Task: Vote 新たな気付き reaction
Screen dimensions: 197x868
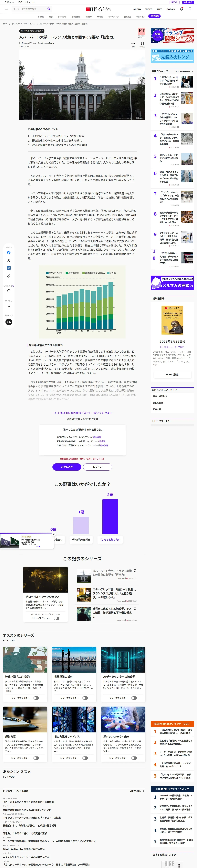Action: point(81,539)
